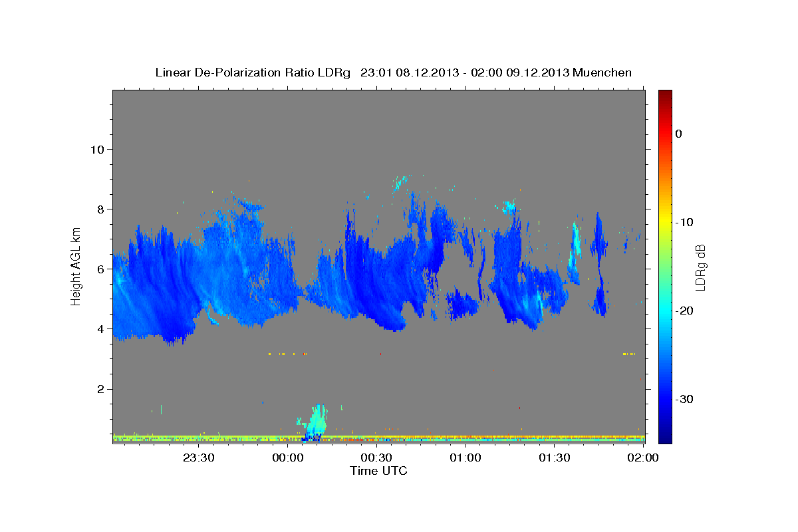Select the 00:00 time tick label
Image resolution: width=798 pixels, height=532 pixels.
pos(288,458)
